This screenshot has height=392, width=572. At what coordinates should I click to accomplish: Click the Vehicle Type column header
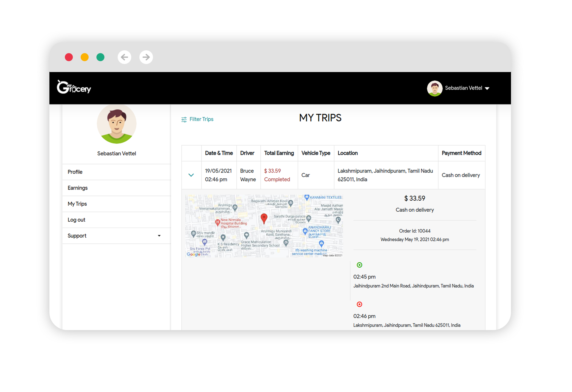point(316,153)
